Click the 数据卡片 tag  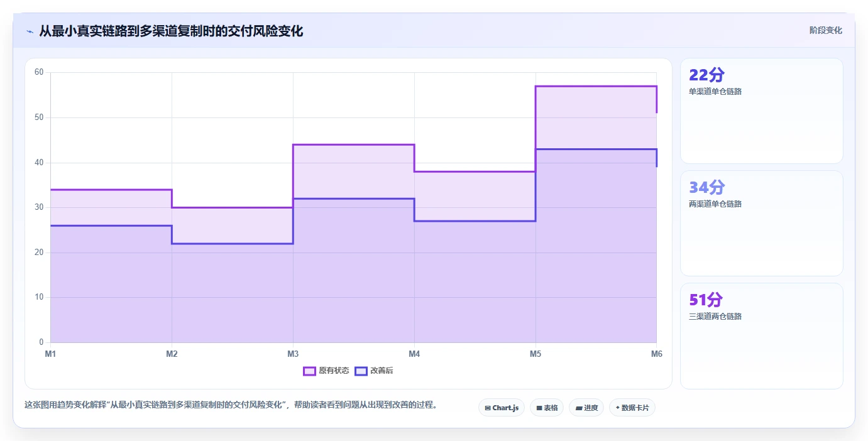[x=632, y=408]
